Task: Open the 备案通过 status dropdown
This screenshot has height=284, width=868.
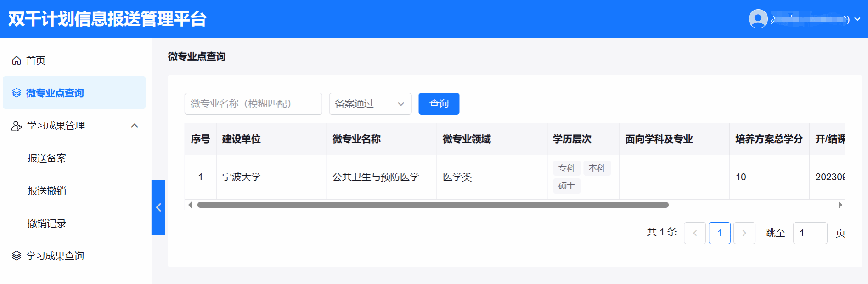Action: (370, 104)
